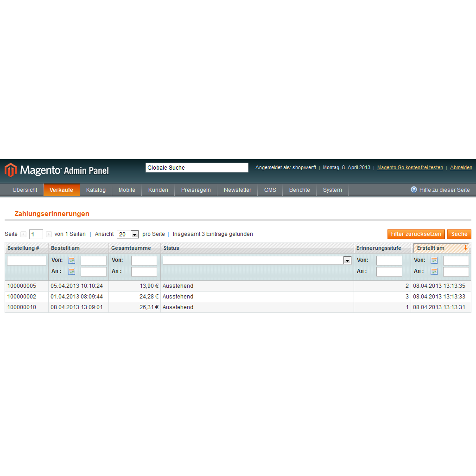Open the CMS menu
Screen dimensions: 476x476
(x=270, y=190)
